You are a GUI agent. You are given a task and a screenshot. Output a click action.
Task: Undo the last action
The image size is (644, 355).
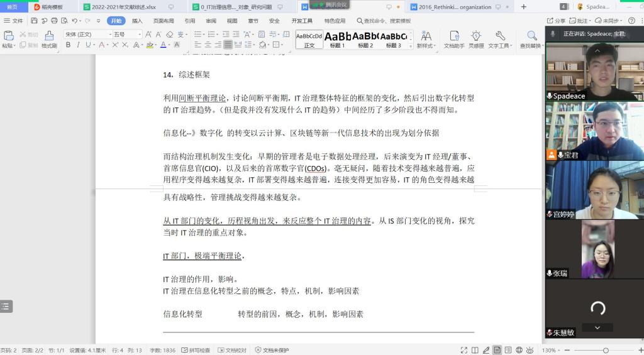pyautogui.click(x=74, y=21)
